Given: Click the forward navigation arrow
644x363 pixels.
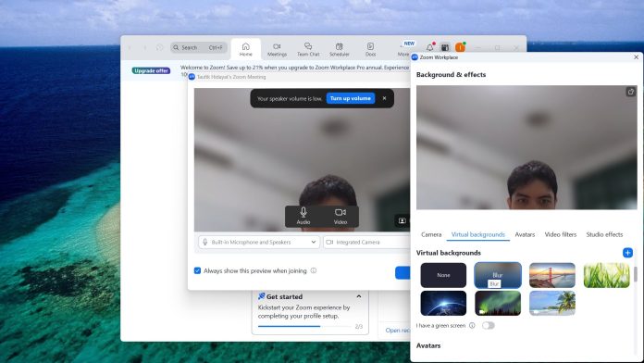Looking at the screenshot, I should coord(144,47).
